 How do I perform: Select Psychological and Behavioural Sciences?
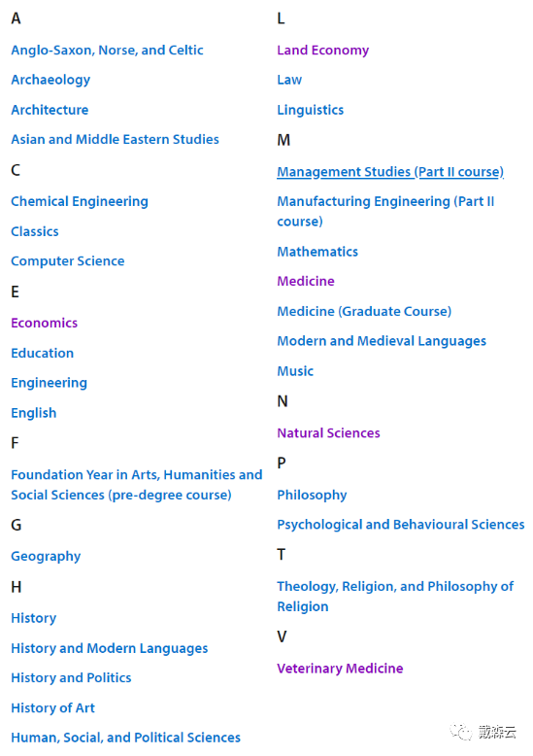point(401,525)
